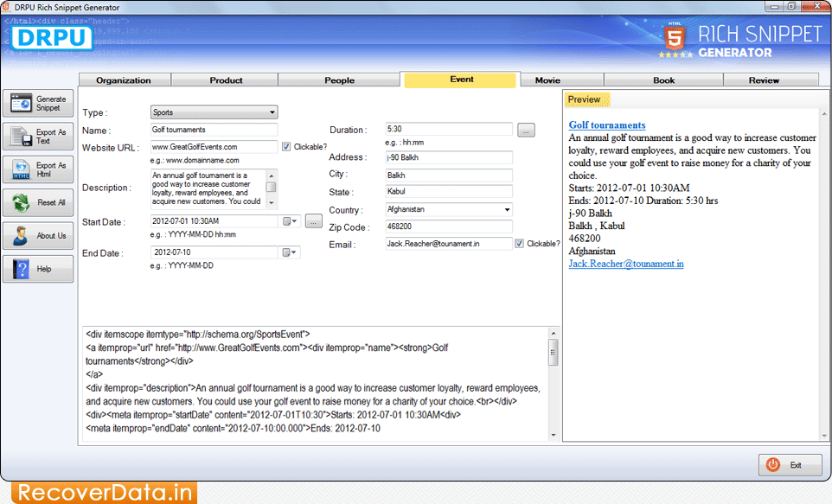Click the Start Date input field
Viewport: 832px width, 504px height.
[214, 221]
